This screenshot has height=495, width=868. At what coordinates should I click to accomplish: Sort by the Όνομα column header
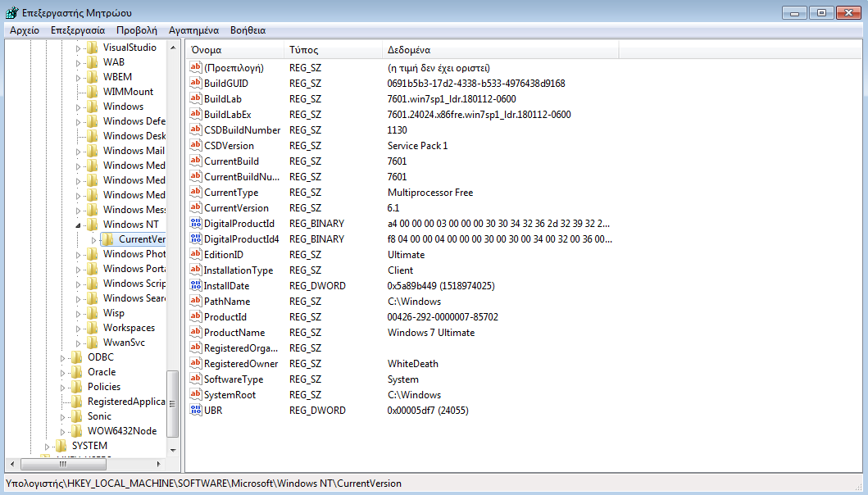point(234,50)
